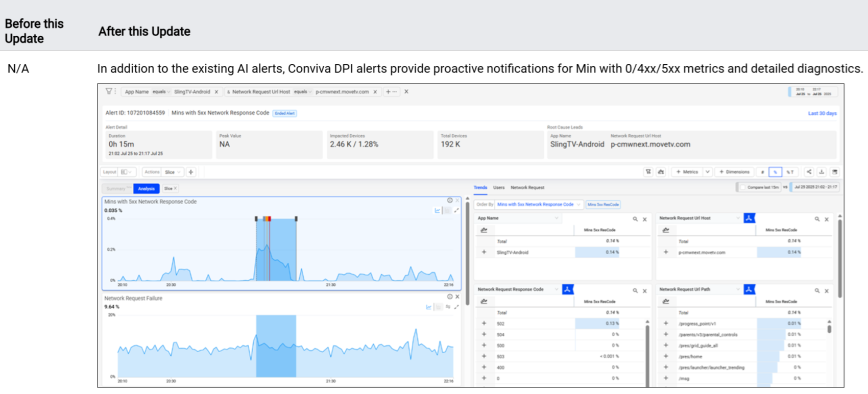Switch to the Users tab
Screen dimensions: 868x394
pyautogui.click(x=499, y=187)
